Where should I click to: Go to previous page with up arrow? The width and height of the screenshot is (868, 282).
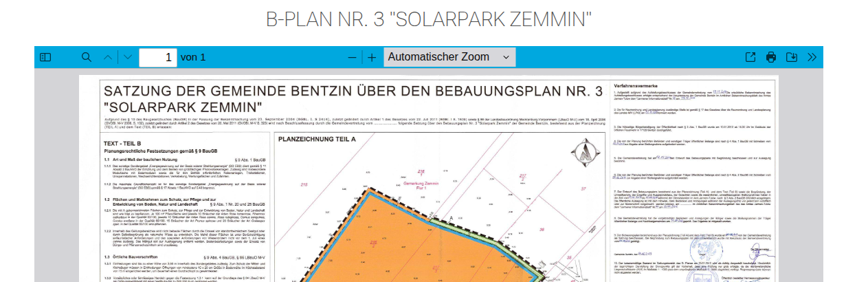107,57
